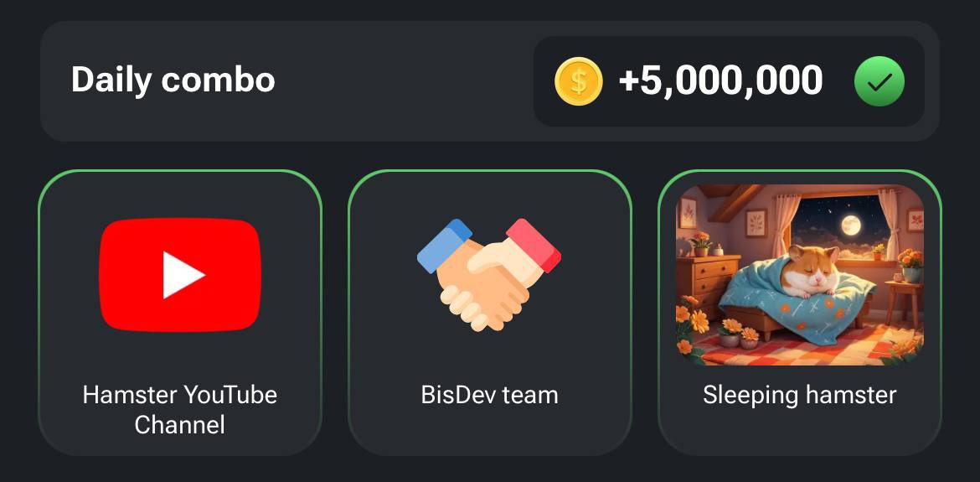Select the "Hamster YouTube Channel" card label

[x=180, y=410]
